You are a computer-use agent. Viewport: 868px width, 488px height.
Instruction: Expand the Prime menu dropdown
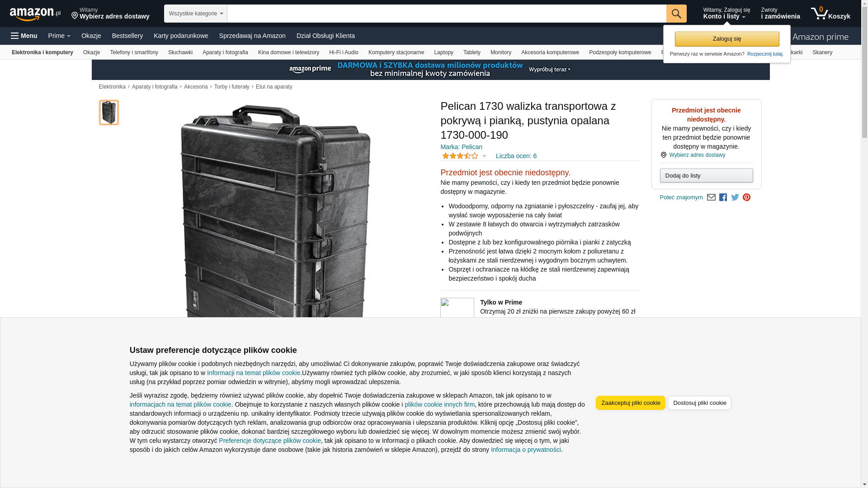(x=59, y=36)
